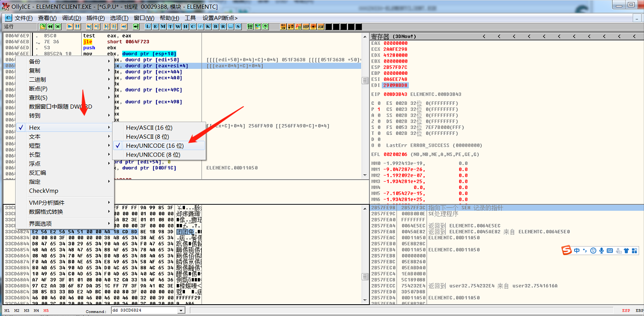Screen dimensions: 644x316
Task: Switch to the M1 memory tab
Action: (7, 311)
